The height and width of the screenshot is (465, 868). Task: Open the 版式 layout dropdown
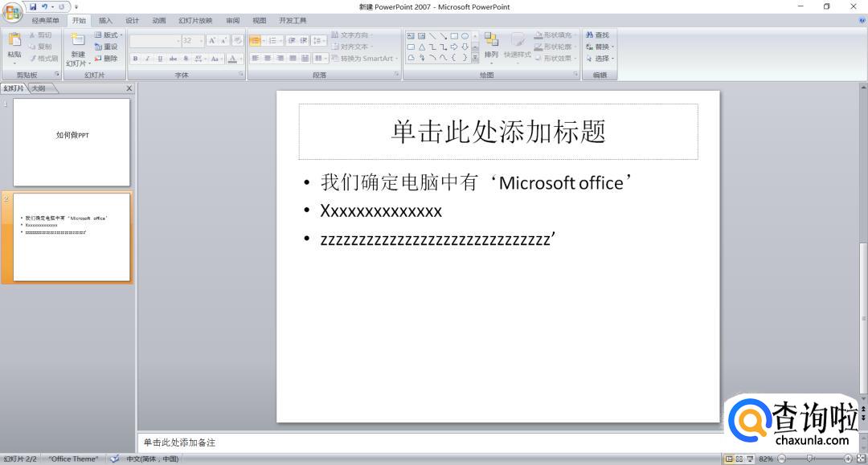click(108, 35)
